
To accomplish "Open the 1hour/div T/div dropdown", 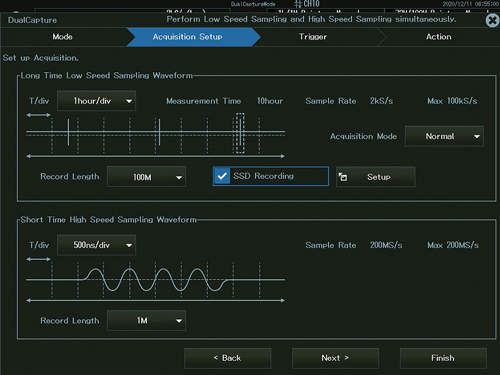I will point(96,101).
